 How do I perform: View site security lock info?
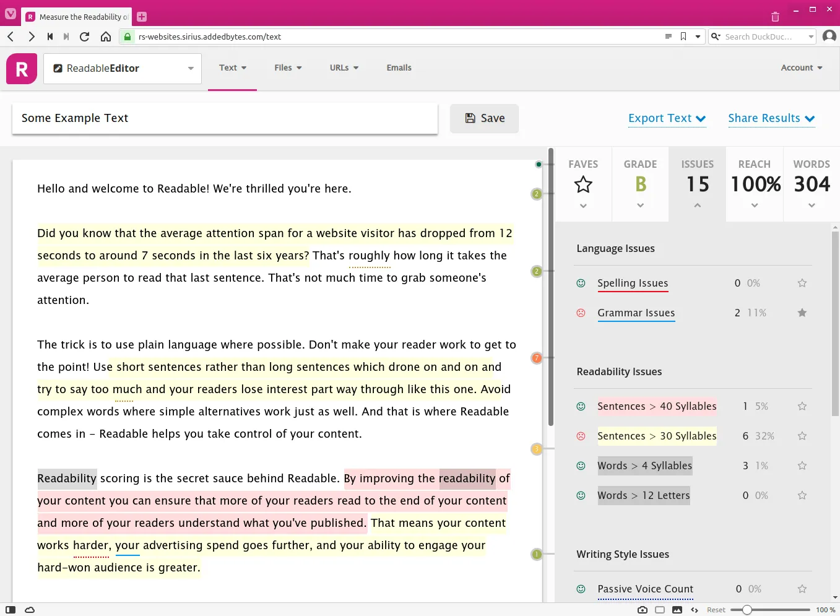click(x=127, y=37)
